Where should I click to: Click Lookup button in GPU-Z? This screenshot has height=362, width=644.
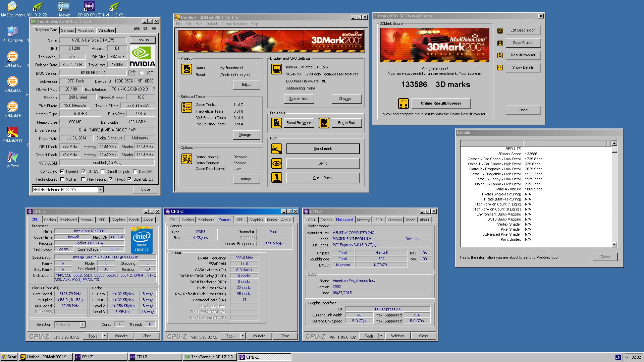[x=143, y=40]
